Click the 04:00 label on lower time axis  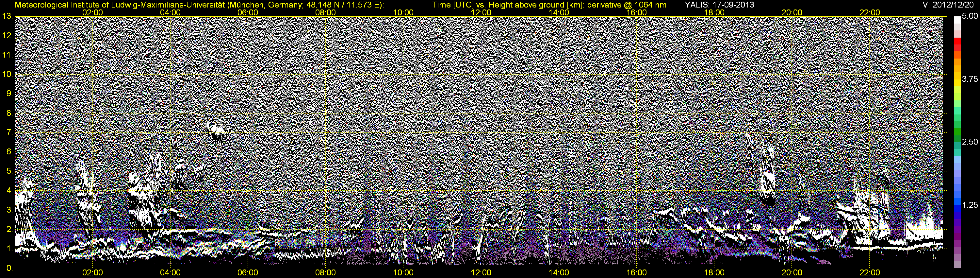coord(170,273)
